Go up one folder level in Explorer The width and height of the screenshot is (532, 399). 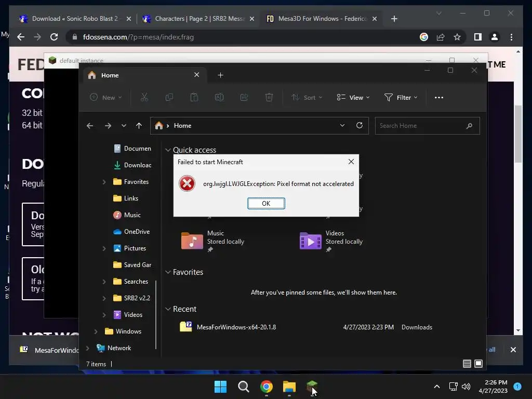tap(139, 126)
